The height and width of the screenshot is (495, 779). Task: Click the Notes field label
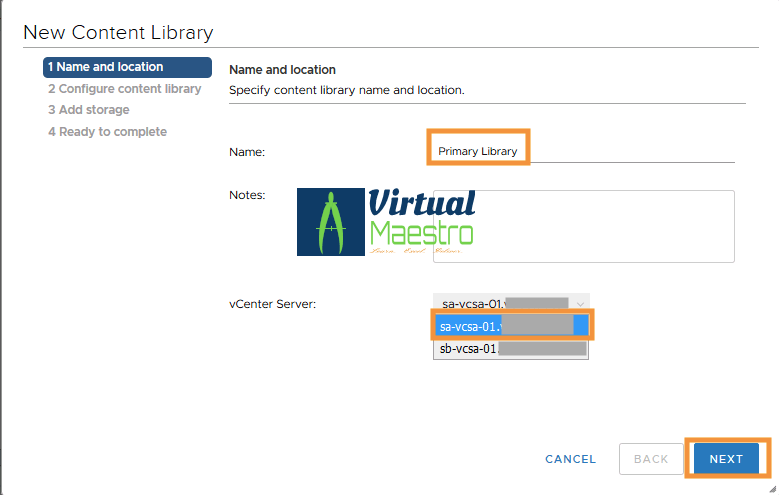[247, 195]
